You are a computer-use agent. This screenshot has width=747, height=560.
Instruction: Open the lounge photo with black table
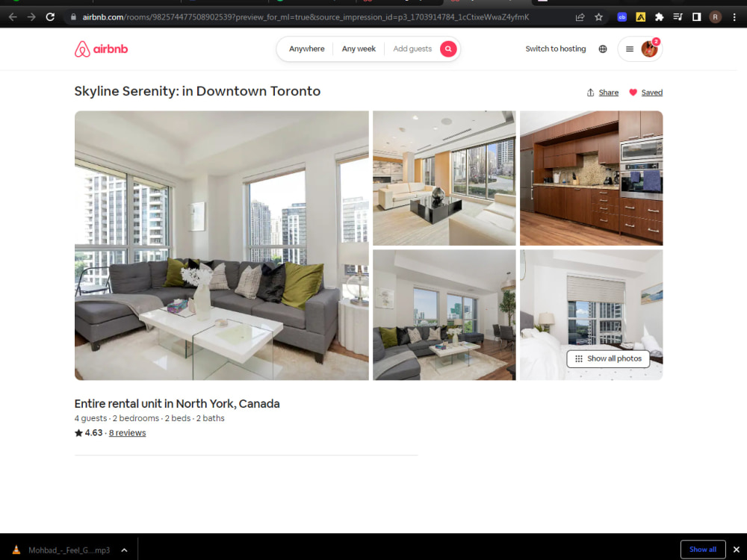click(444, 178)
